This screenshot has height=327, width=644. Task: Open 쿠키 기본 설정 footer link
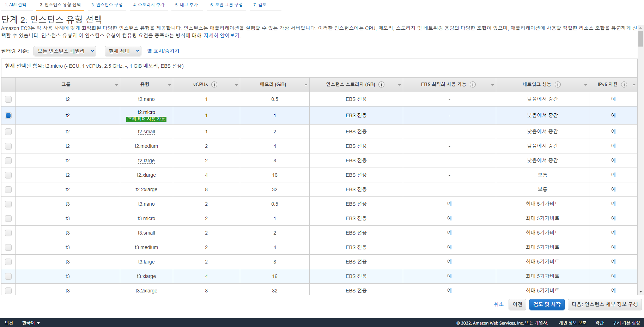[x=626, y=323]
